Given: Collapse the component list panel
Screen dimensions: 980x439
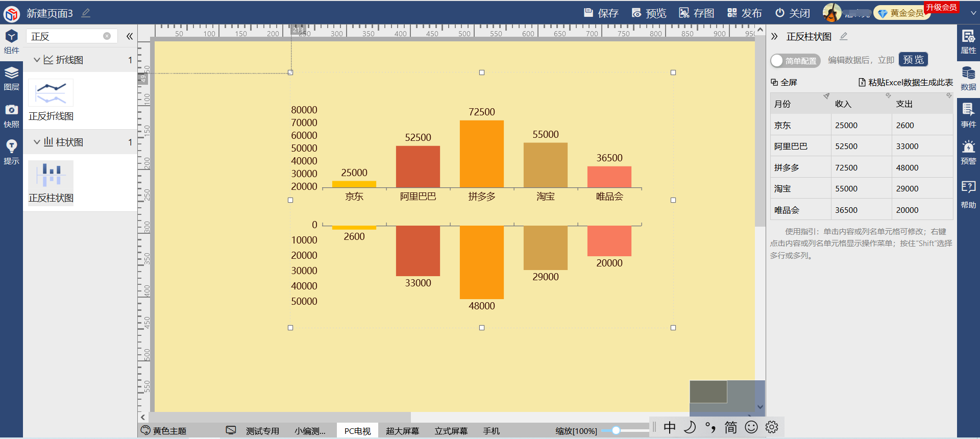Looking at the screenshot, I should point(130,36).
